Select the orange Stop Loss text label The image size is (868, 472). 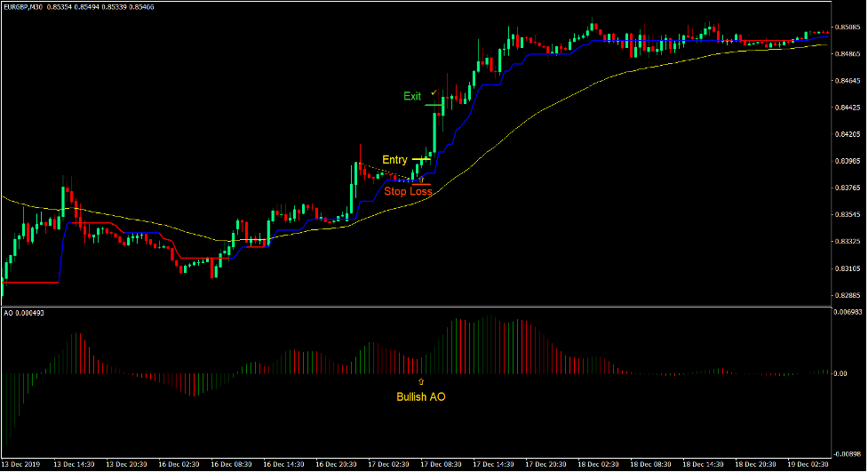[x=408, y=192]
